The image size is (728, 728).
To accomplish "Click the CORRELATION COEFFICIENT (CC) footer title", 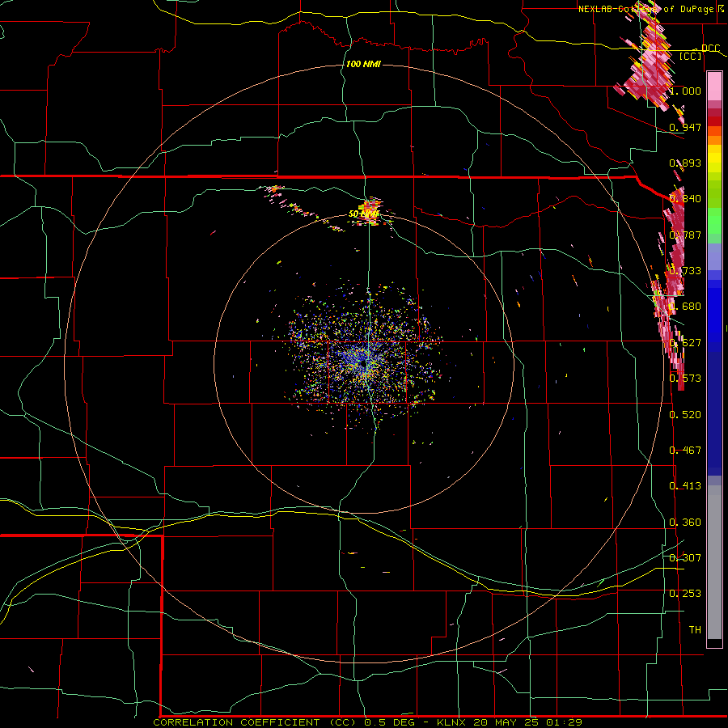I will 255,722.
